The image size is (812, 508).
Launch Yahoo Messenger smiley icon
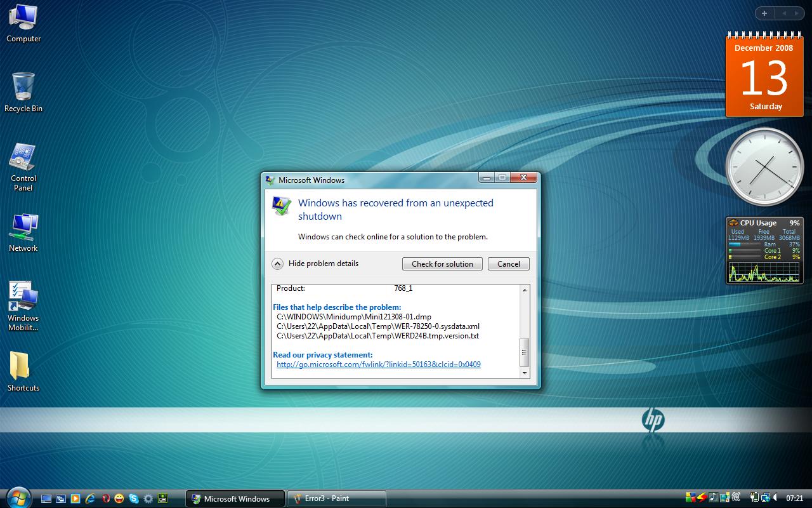pyautogui.click(x=119, y=498)
